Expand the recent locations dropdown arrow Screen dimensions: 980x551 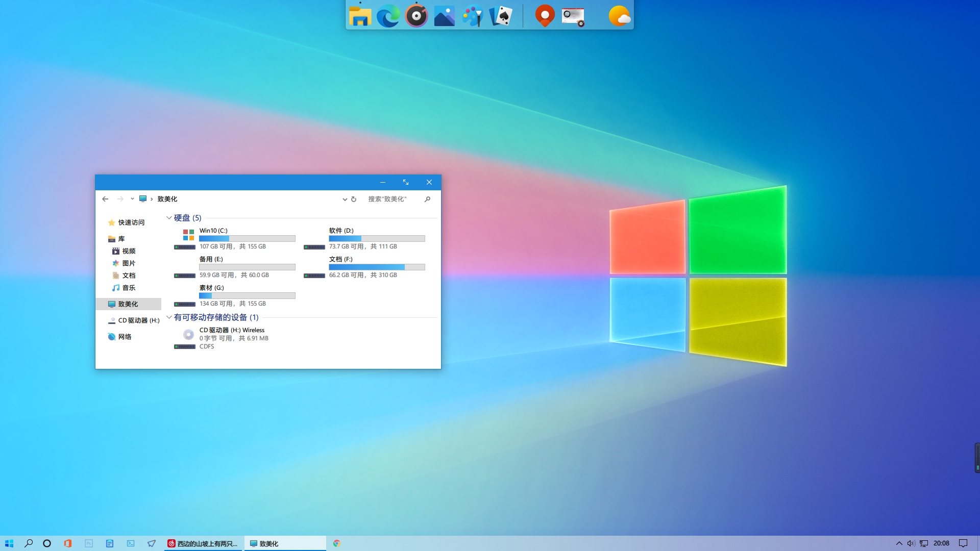point(132,199)
